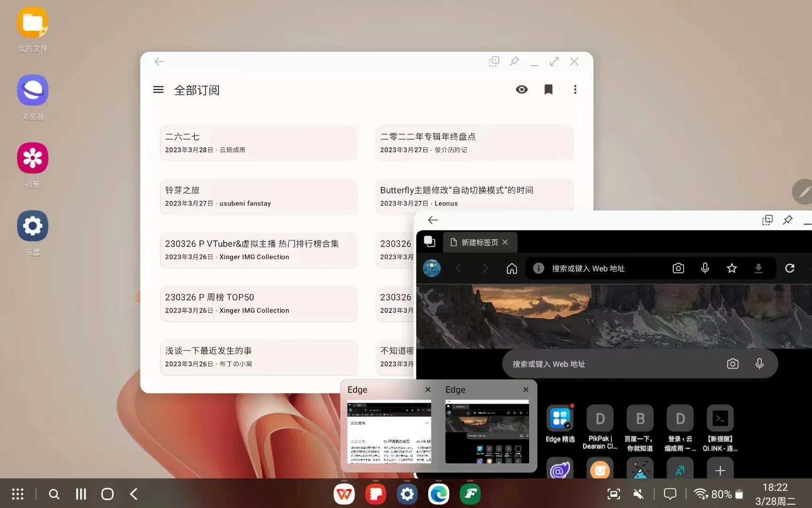The width and height of the screenshot is (812, 508).
Task: Open the Edge 精选 shortcut tile
Action: tap(560, 424)
